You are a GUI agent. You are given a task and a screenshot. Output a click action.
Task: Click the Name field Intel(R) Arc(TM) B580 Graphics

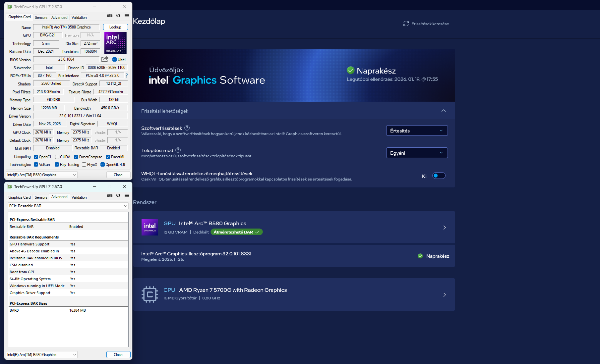click(x=66, y=27)
